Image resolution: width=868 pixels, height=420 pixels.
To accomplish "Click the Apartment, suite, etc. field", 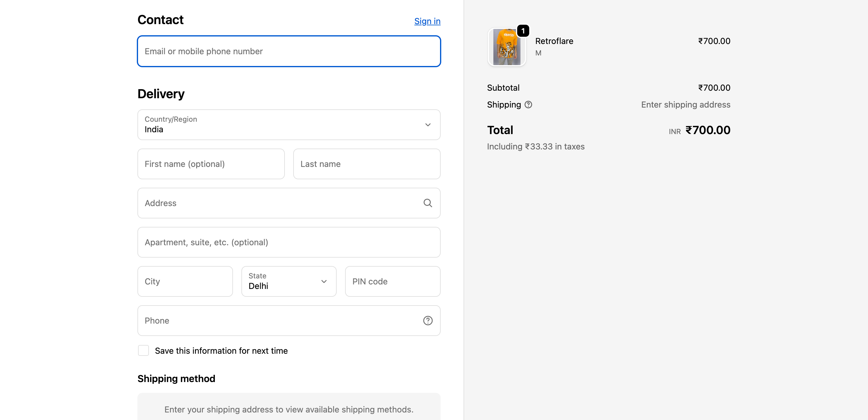I will [288, 242].
